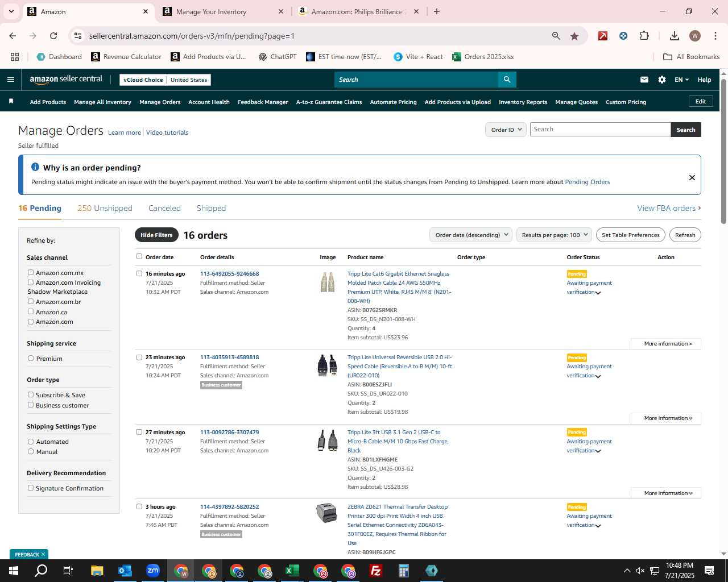Switch to the Canceled orders tab
Image resolution: width=728 pixels, height=582 pixels.
164,208
